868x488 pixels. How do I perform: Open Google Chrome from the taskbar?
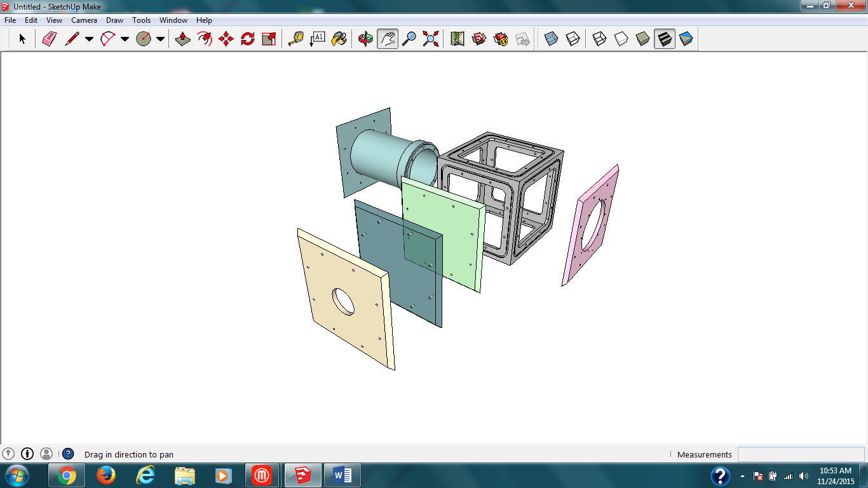[x=67, y=475]
